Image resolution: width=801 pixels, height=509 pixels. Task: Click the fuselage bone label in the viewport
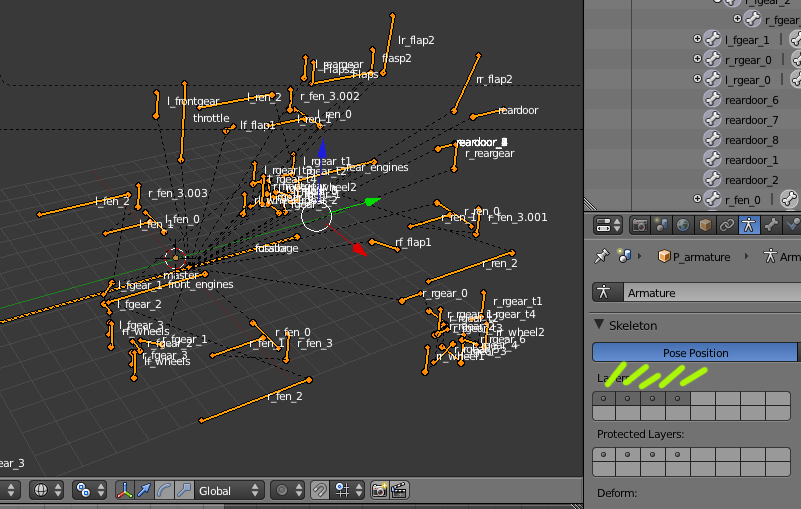pyautogui.click(x=277, y=248)
